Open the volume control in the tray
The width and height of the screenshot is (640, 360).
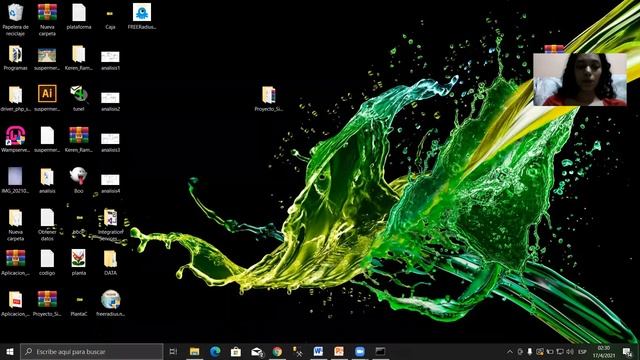pyautogui.click(x=570, y=351)
